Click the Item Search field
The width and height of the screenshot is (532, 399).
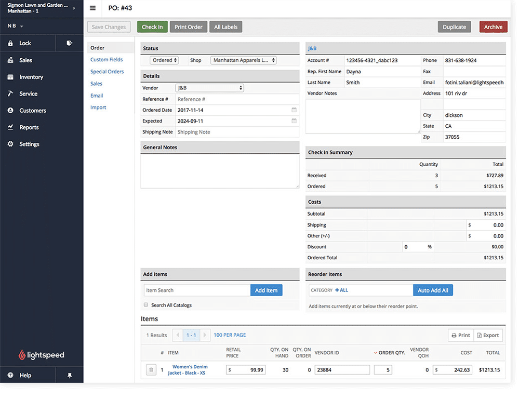point(197,290)
